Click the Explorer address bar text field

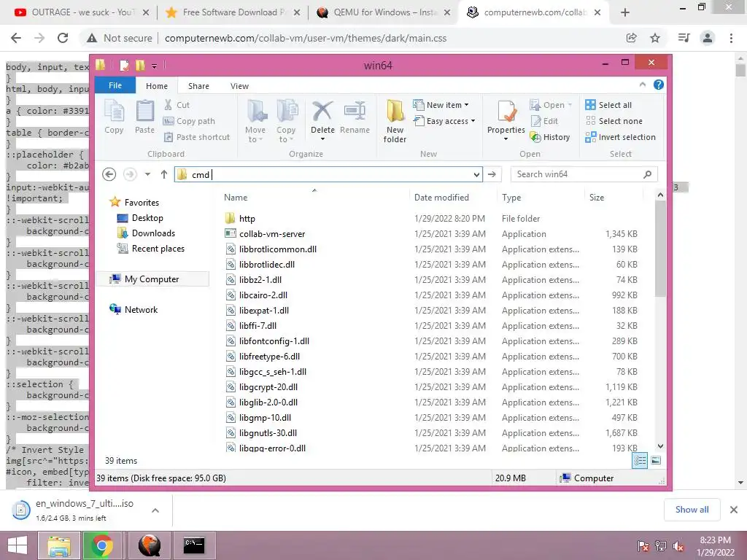[329, 175]
